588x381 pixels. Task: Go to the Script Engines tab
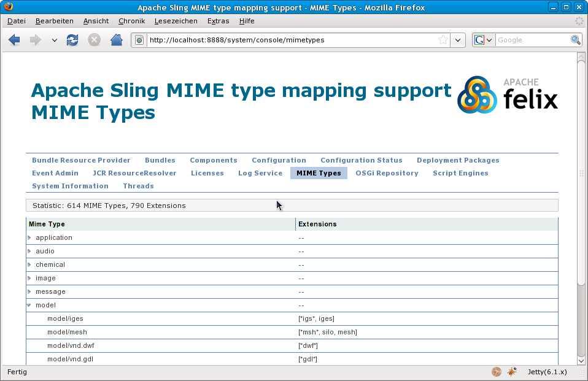(x=460, y=173)
